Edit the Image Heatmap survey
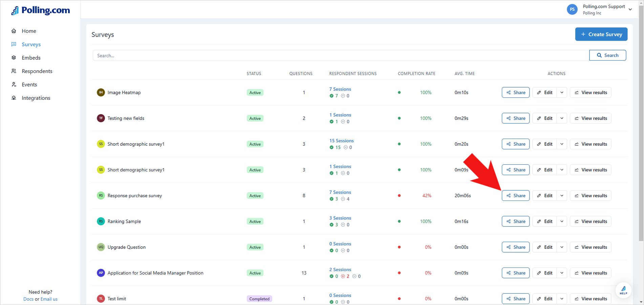The image size is (644, 305). 545,92
